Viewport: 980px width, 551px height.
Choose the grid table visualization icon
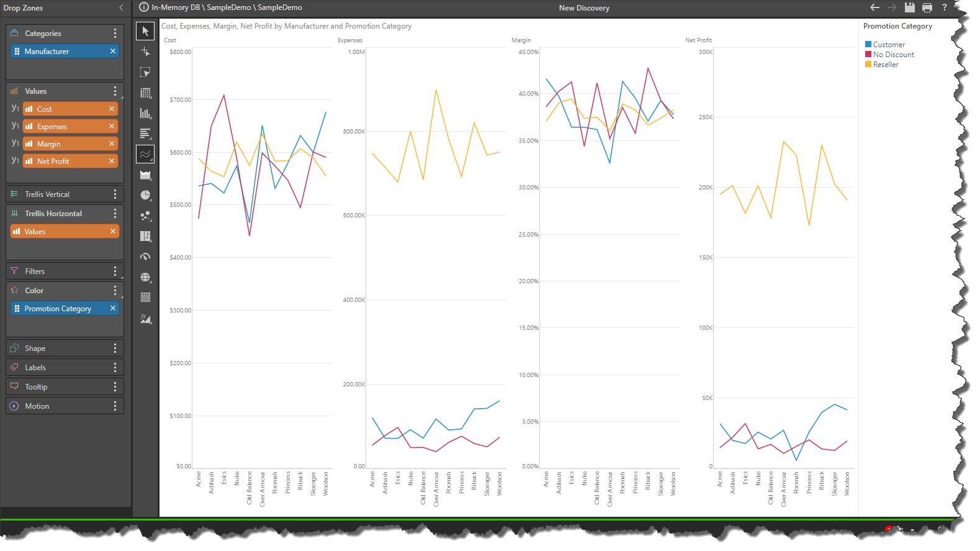click(x=145, y=93)
